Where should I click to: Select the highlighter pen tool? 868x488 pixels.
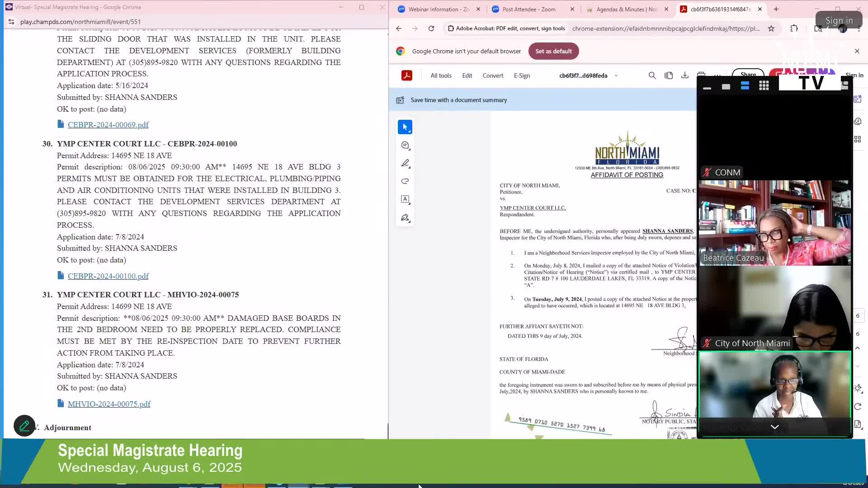click(405, 164)
